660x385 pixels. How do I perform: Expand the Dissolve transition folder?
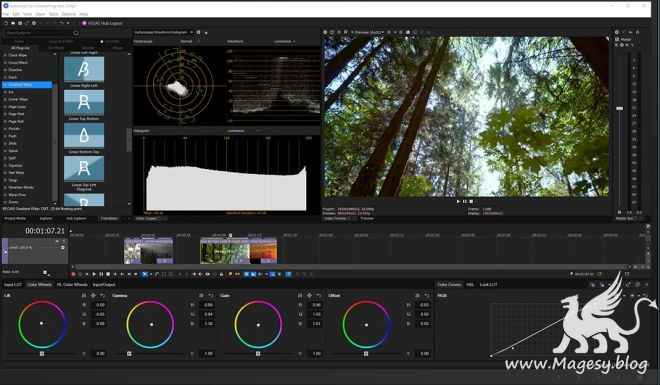pos(5,70)
